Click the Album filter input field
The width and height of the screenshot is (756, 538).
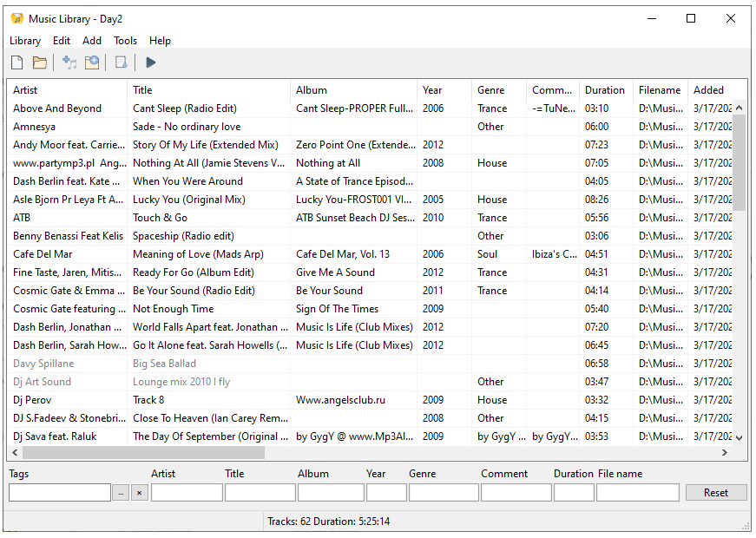pos(331,493)
